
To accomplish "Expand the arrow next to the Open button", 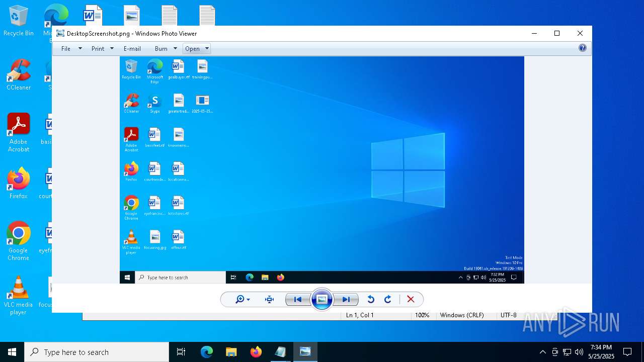I will pos(206,49).
